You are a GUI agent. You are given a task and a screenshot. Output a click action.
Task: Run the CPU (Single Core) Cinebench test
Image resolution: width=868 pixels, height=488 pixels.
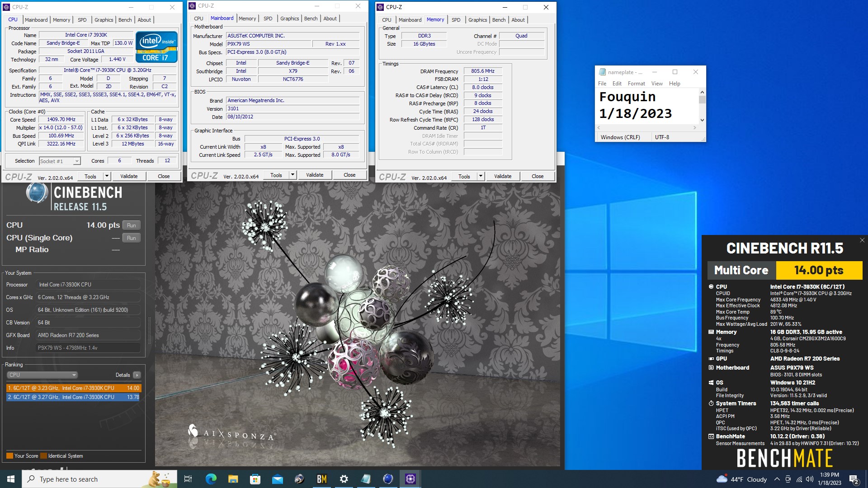(x=132, y=238)
